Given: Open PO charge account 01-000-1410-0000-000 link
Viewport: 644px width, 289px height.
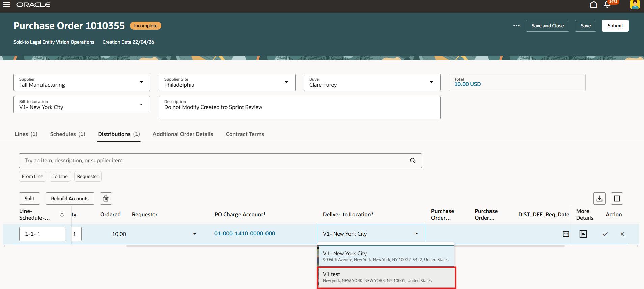Looking at the screenshot, I should tap(245, 233).
